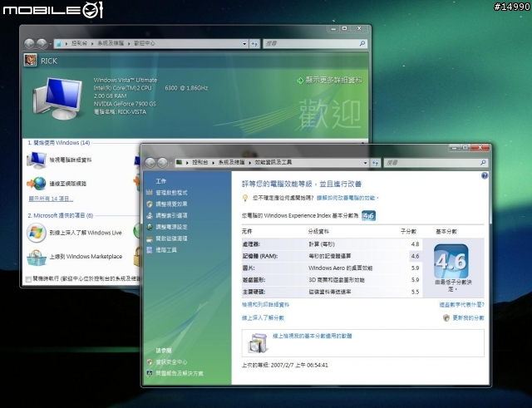
Task: Click 更新我的分數 to update my score
Action: [468, 317]
